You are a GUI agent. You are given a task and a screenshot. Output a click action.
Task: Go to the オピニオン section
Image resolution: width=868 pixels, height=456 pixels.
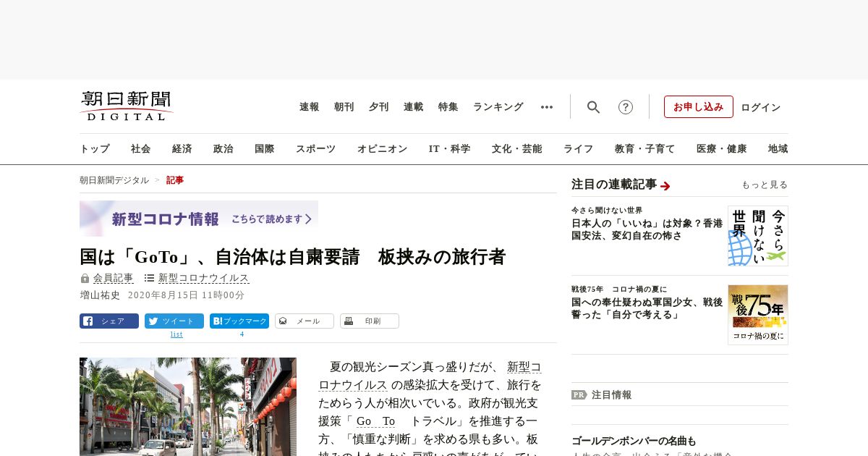pos(382,149)
